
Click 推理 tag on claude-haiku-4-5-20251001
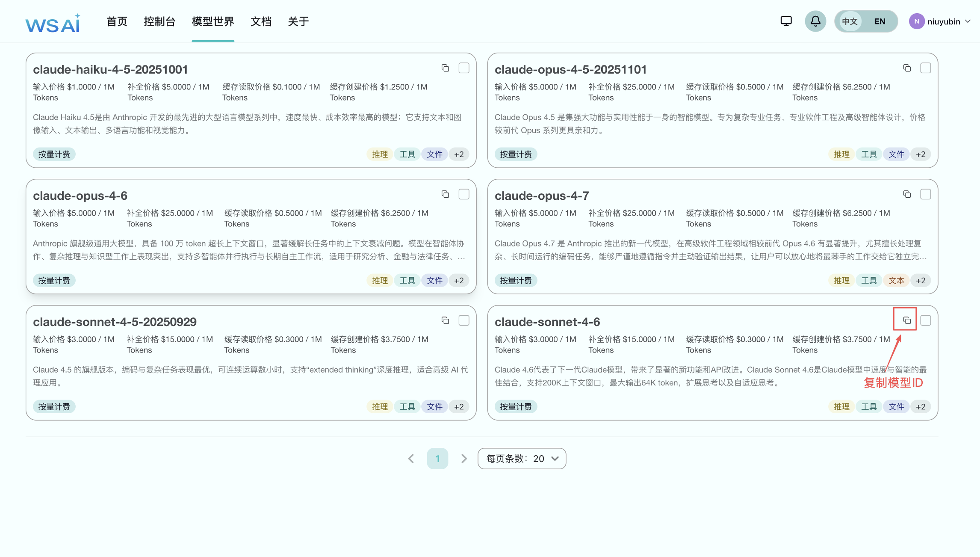pos(380,154)
